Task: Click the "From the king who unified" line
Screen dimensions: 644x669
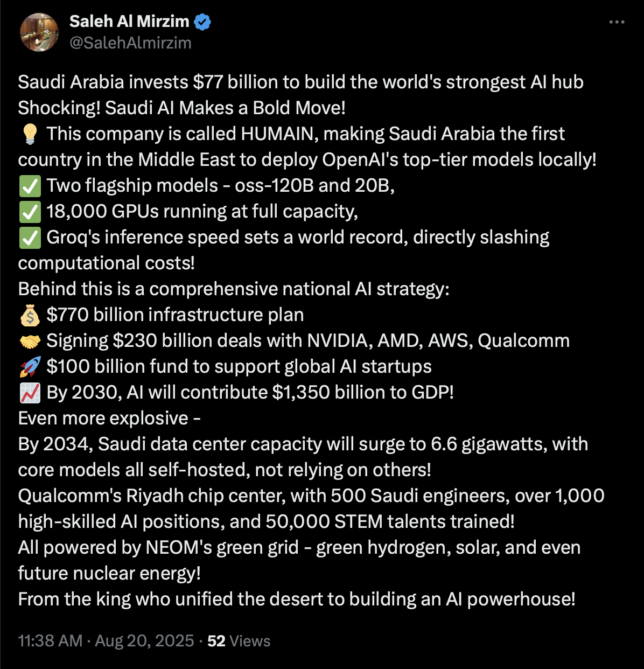Action: click(296, 600)
